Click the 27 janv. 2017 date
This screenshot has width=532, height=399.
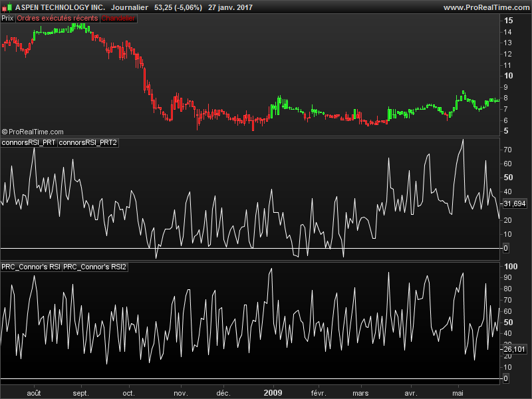(x=230, y=7)
